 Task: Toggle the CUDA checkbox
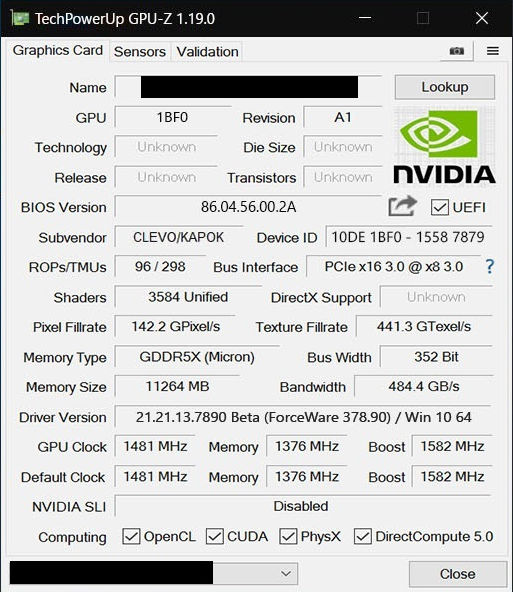point(214,536)
